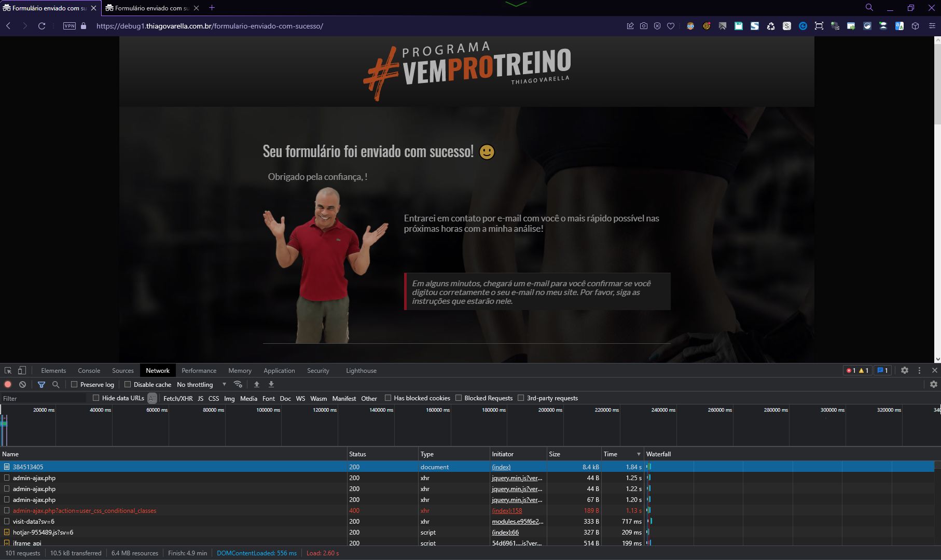Open the Sources tab
Screen dimensions: 941x560
pyautogui.click(x=123, y=371)
